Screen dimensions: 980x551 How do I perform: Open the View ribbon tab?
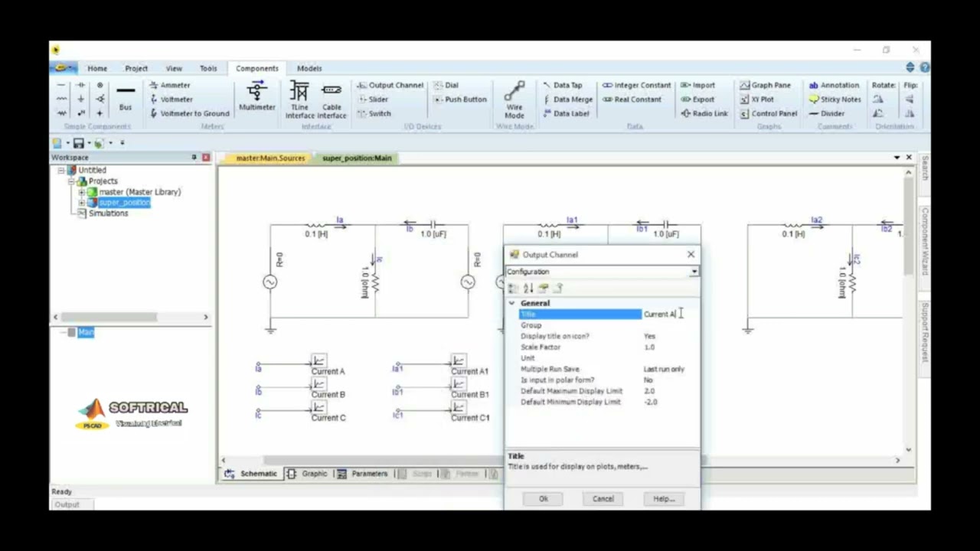point(174,68)
